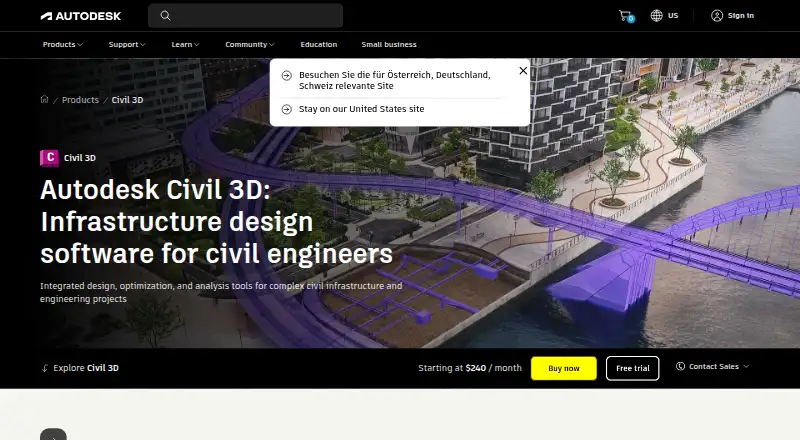Click the globe region icon
The height and width of the screenshot is (440, 800).
656,16
